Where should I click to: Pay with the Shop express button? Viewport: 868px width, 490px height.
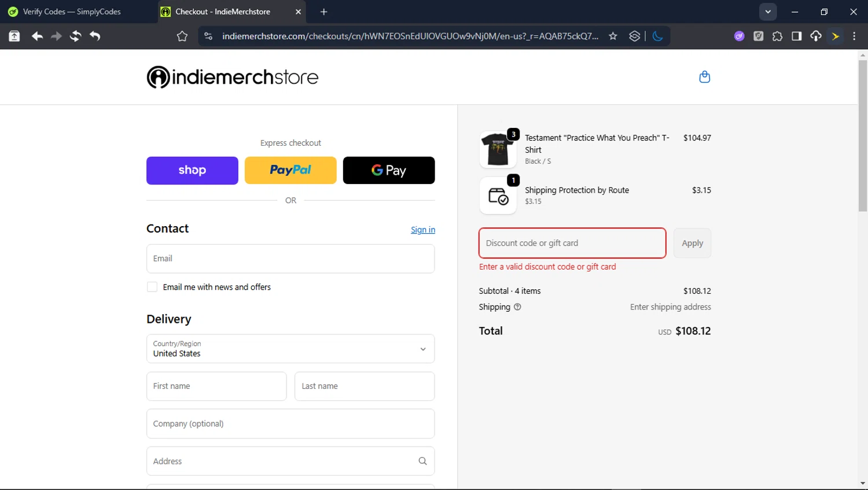[x=192, y=171]
